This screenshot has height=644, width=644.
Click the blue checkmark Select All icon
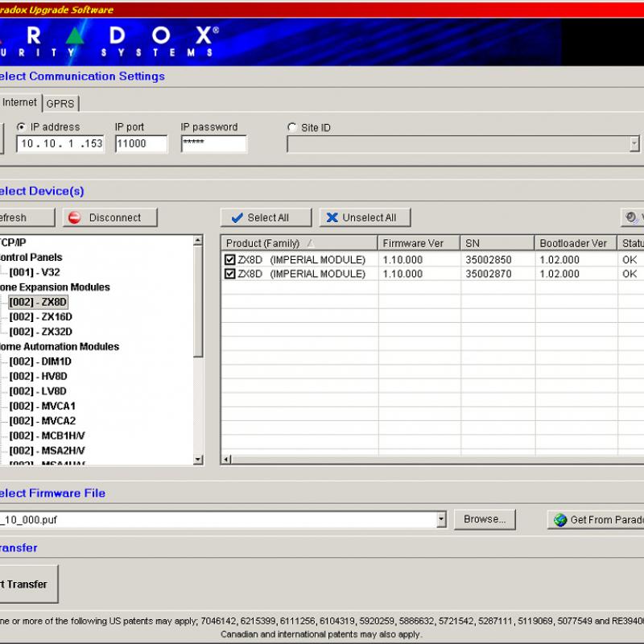(237, 217)
